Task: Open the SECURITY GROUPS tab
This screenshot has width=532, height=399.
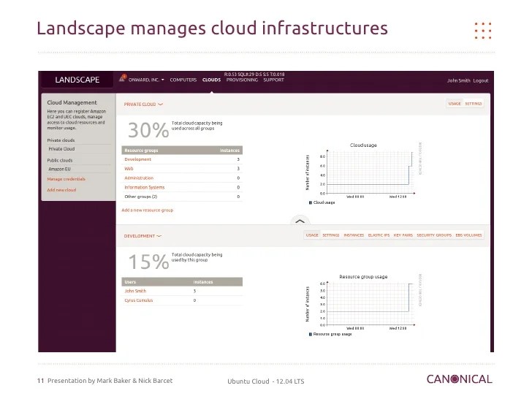Action: [x=434, y=235]
